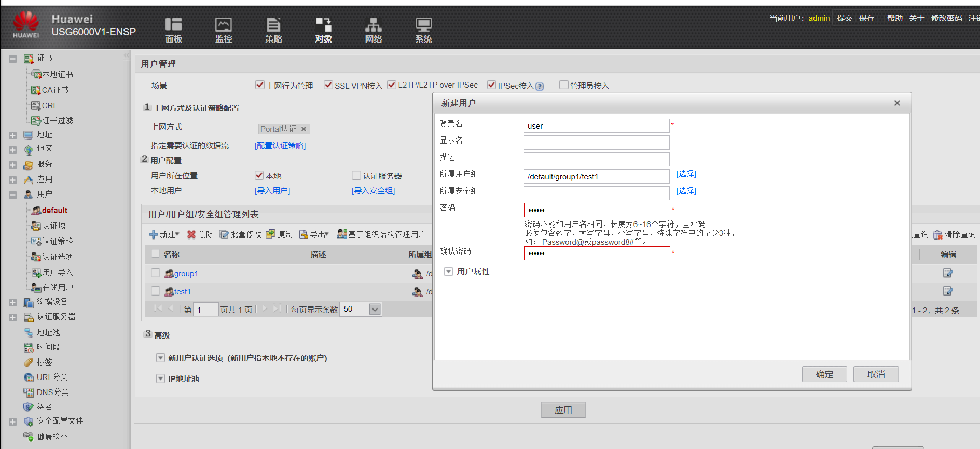Click the 认证域 sidebar icon
This screenshot has height=449, width=980.
point(36,226)
